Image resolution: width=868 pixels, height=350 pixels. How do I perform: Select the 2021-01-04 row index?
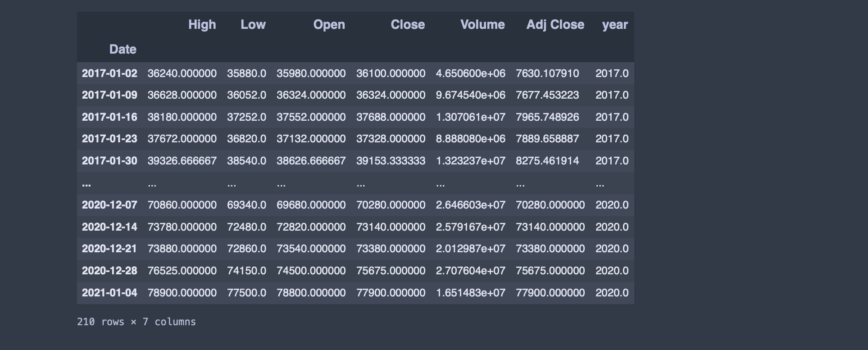(x=109, y=293)
